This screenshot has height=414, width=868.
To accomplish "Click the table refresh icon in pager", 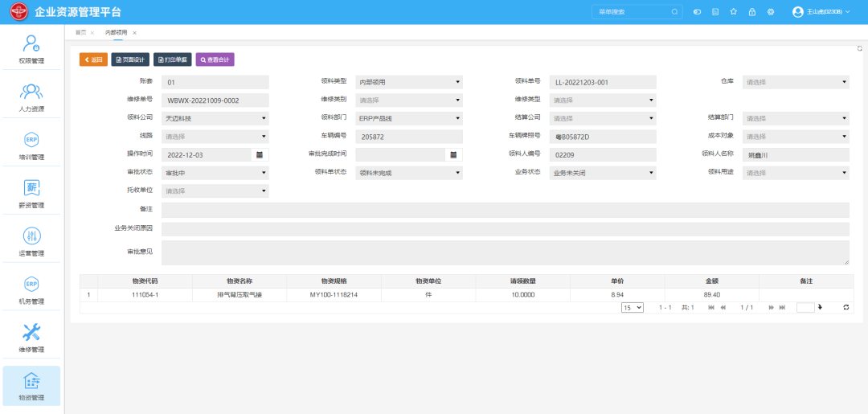I will (846, 308).
